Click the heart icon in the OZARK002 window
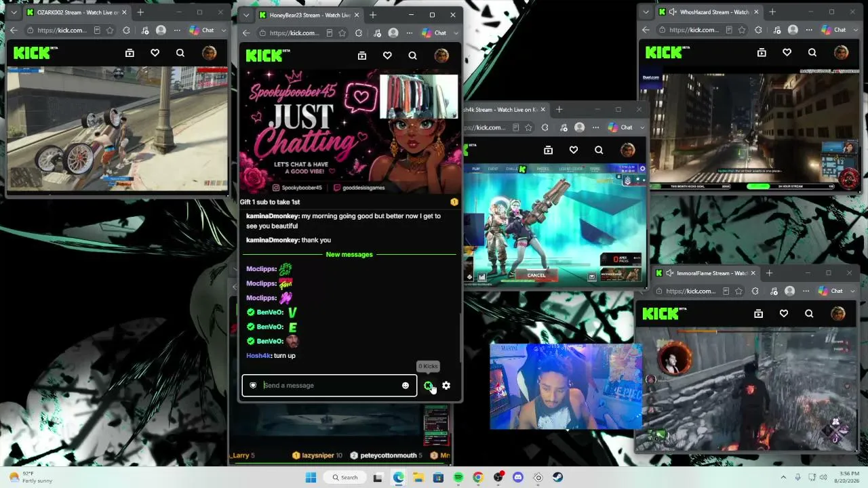Screen dimensions: 868x488 (x=155, y=53)
